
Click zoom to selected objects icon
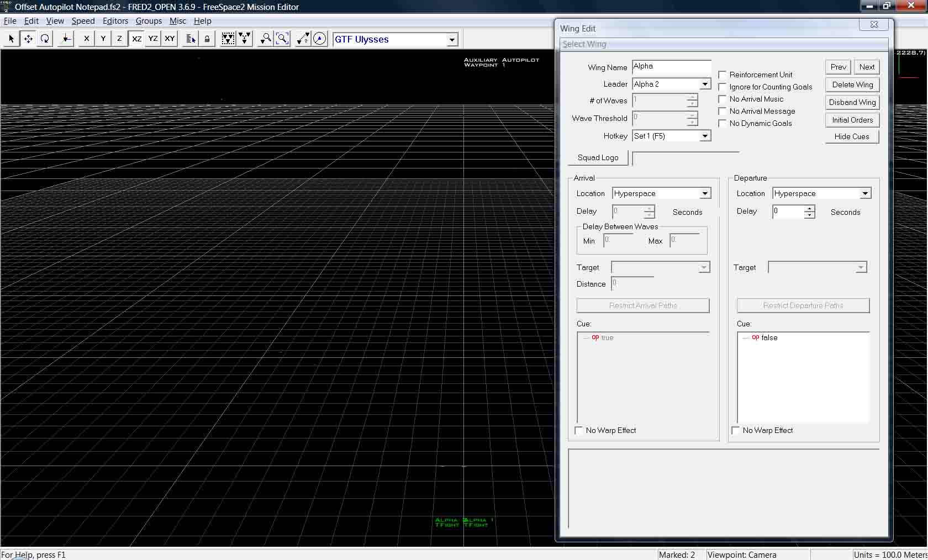(266, 39)
